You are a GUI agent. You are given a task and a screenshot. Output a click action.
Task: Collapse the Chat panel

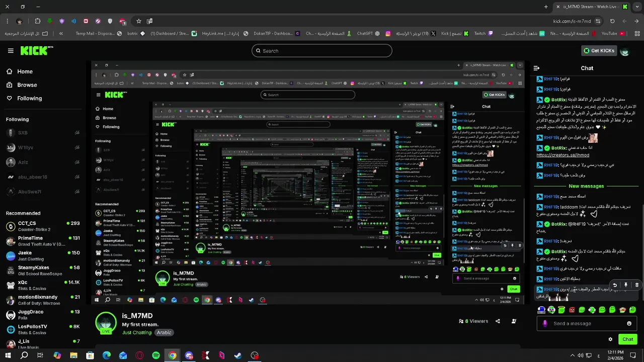pyautogui.click(x=536, y=68)
